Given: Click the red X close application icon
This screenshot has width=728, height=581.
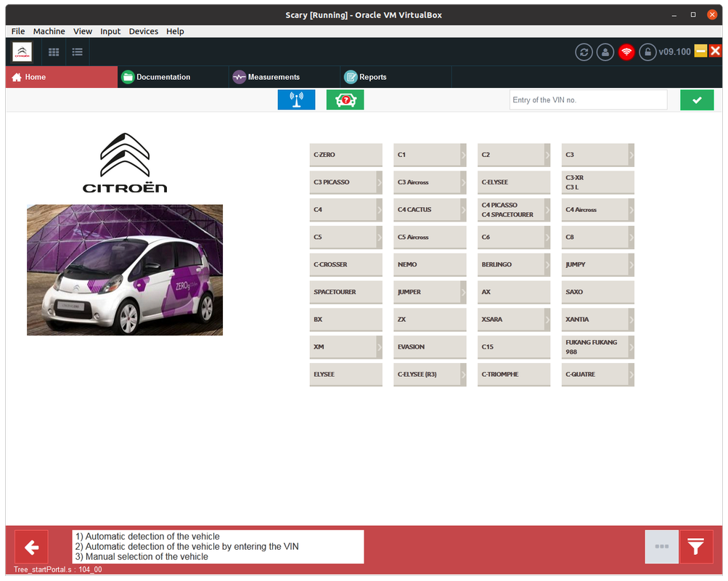Looking at the screenshot, I should [x=716, y=51].
